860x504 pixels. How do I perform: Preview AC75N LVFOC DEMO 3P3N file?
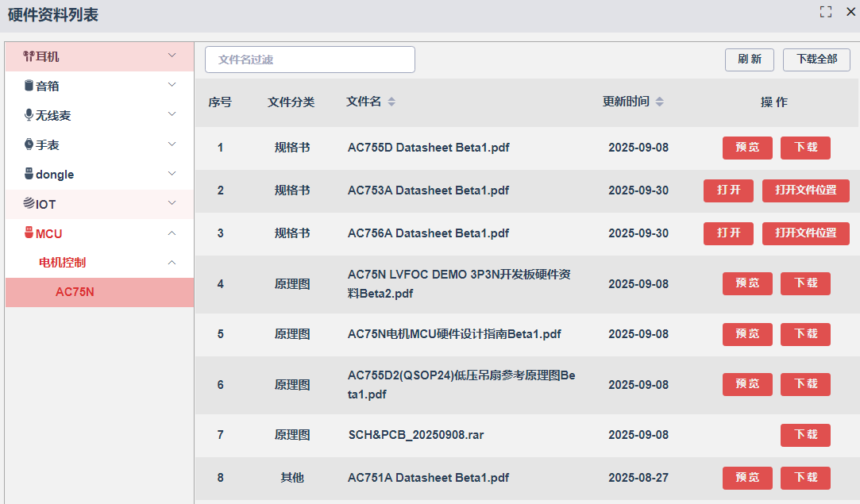(747, 283)
